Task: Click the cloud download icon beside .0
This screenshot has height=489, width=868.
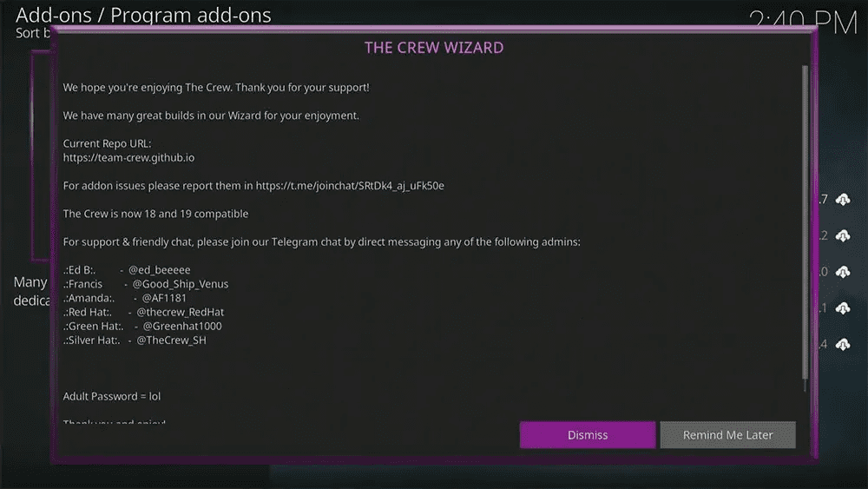Action: 843,272
